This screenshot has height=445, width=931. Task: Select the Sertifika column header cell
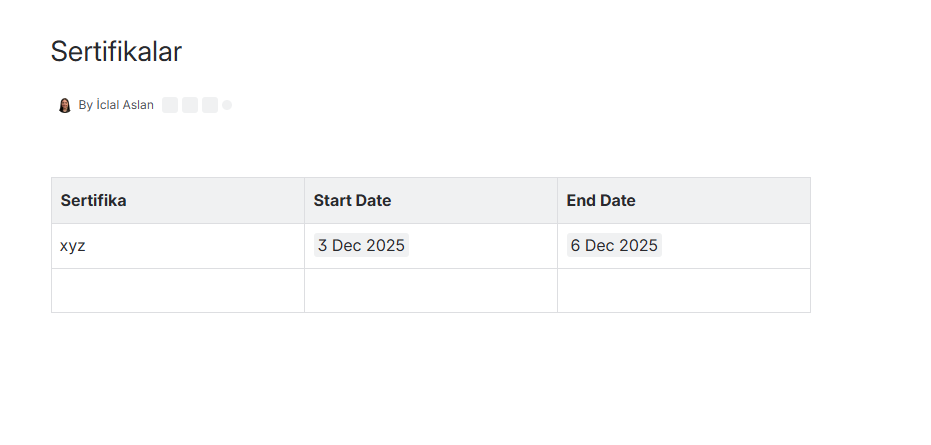[x=178, y=201]
